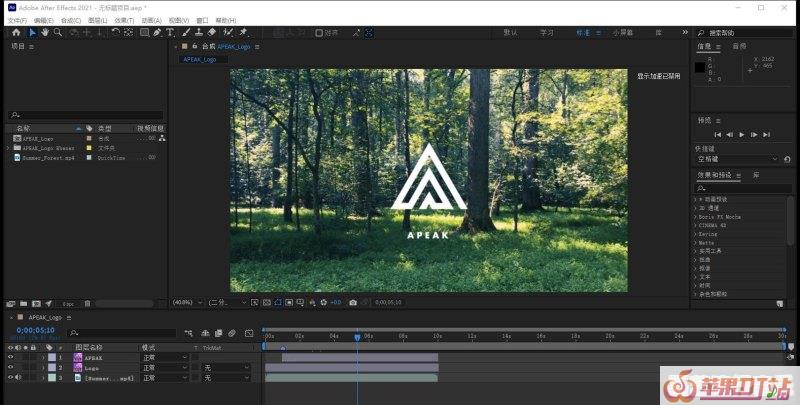
Task: Expand the Boris FX Mocha effects category
Action: pyautogui.click(x=695, y=217)
